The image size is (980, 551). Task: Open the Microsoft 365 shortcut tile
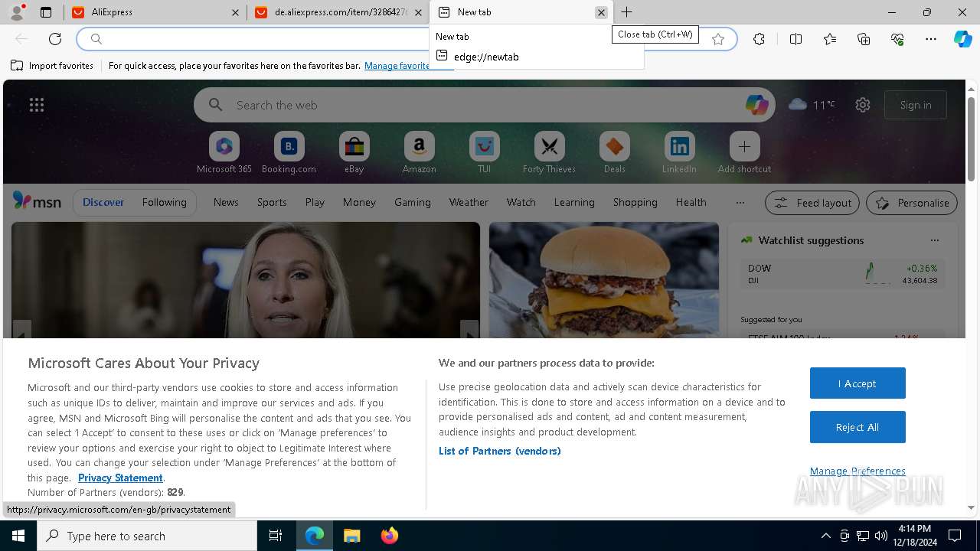(x=224, y=153)
